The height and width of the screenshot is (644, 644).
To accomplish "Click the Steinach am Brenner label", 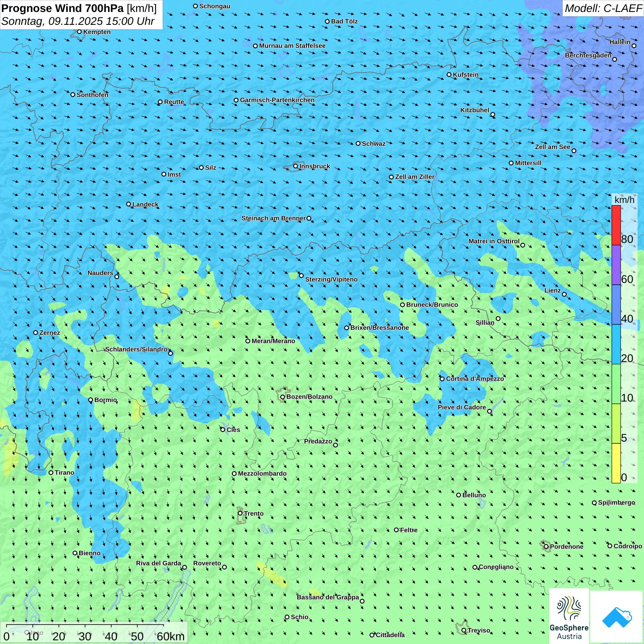I will (274, 218).
